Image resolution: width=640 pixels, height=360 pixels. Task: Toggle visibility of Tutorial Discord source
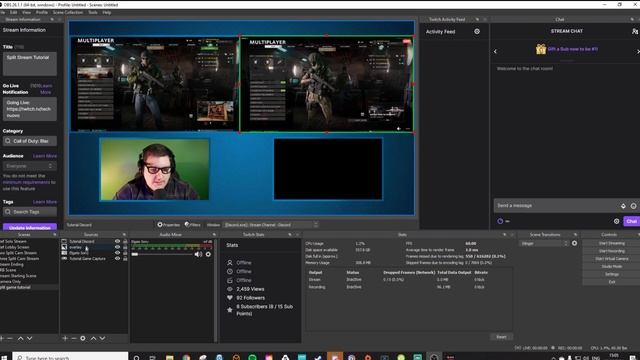coord(117,241)
